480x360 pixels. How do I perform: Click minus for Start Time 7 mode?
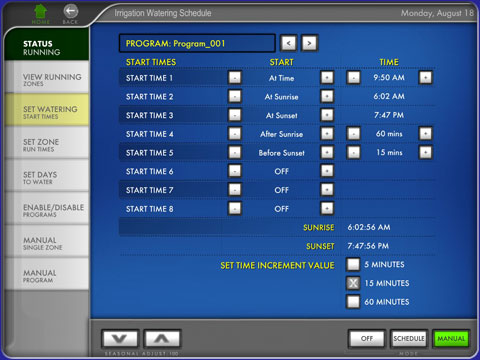(x=235, y=190)
